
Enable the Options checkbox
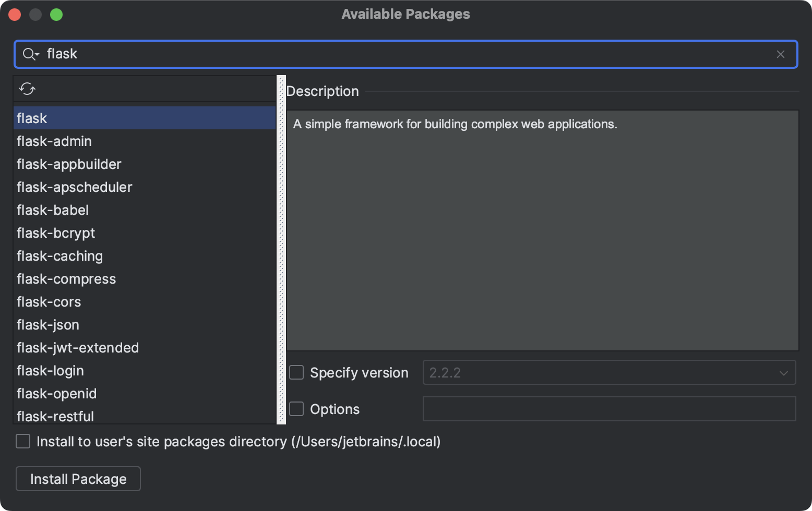[296, 408]
